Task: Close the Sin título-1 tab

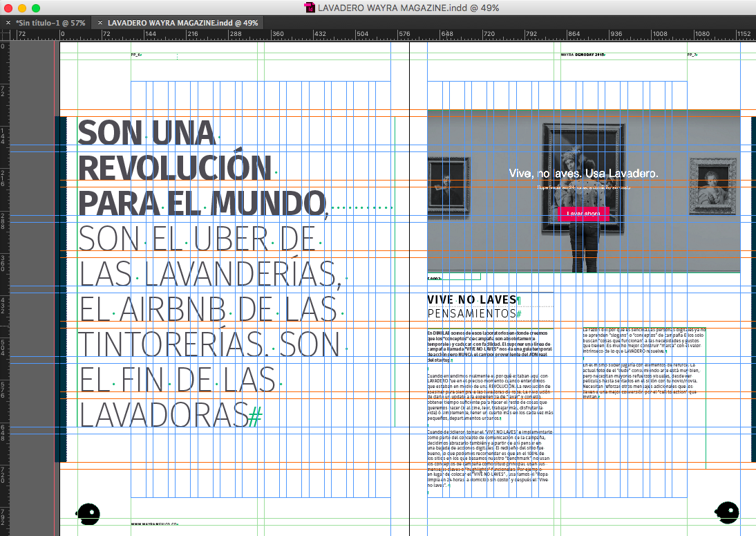Action: tap(8, 23)
